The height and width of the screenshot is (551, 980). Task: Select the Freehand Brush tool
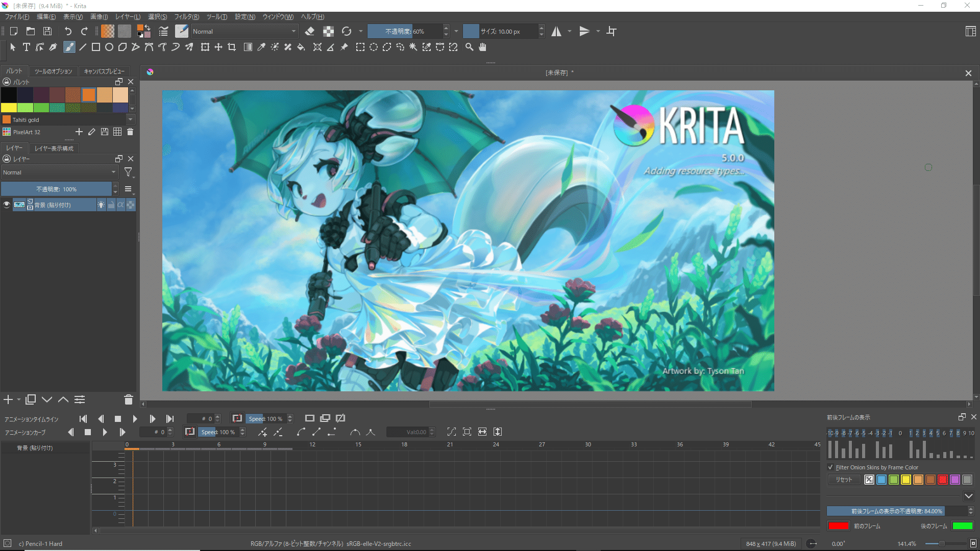[69, 47]
